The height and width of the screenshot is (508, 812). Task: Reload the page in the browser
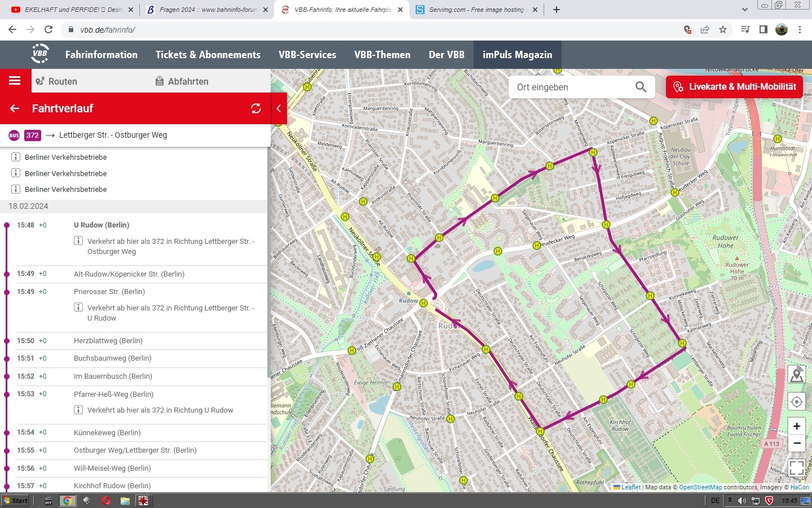coord(48,29)
